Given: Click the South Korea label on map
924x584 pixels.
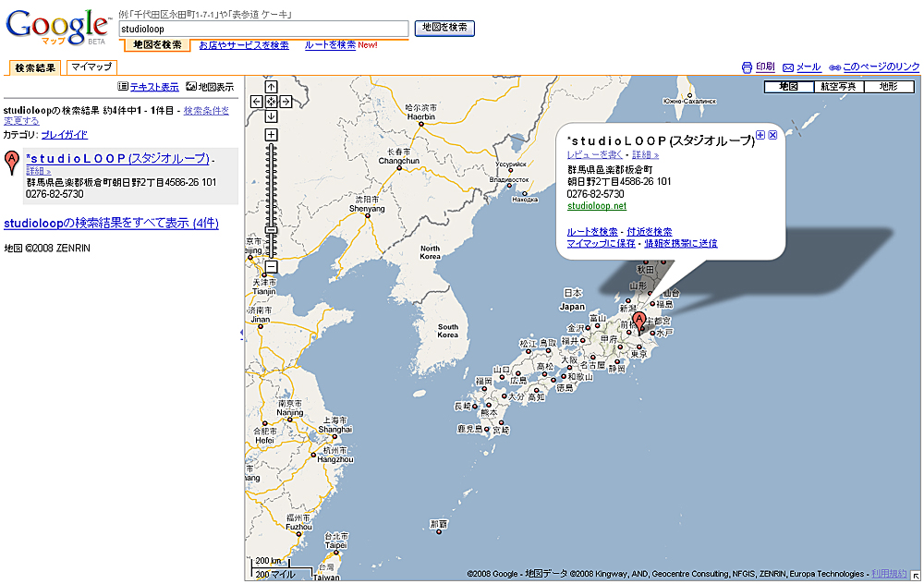Looking at the screenshot, I should point(448,331).
